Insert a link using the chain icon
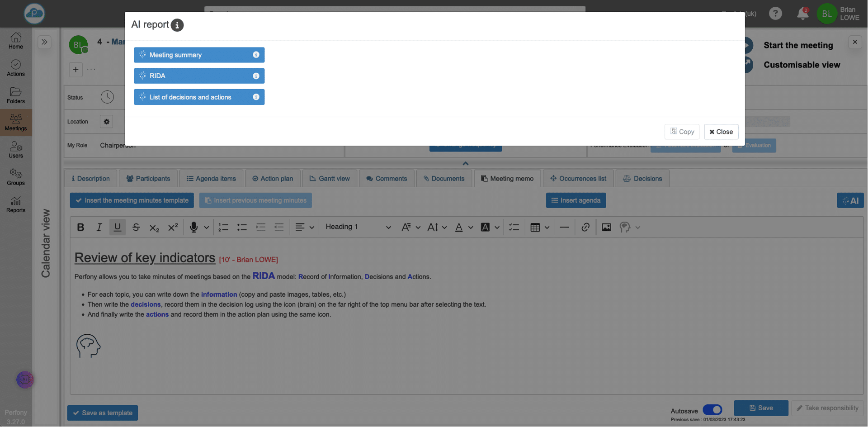Viewport: 868px width, 427px height. pyautogui.click(x=585, y=227)
